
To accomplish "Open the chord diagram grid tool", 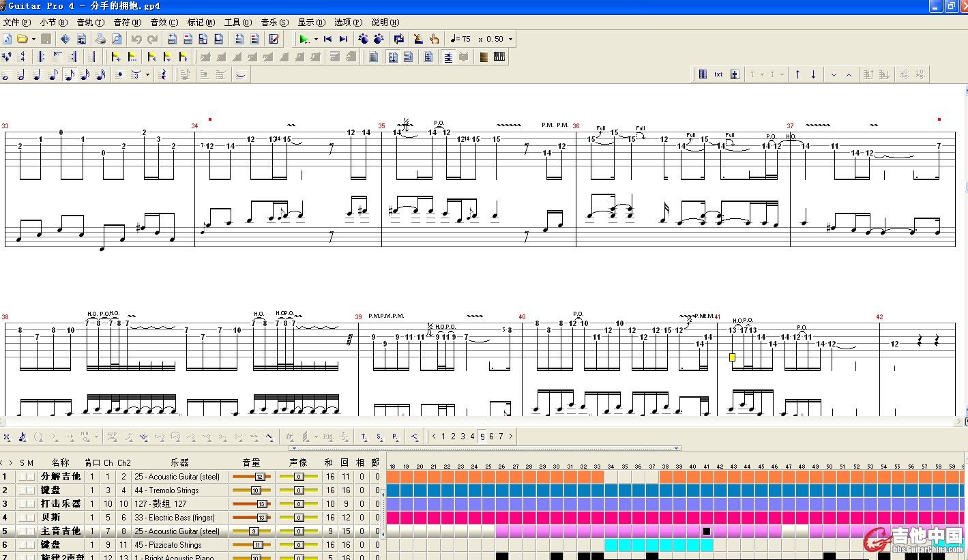I will (703, 74).
